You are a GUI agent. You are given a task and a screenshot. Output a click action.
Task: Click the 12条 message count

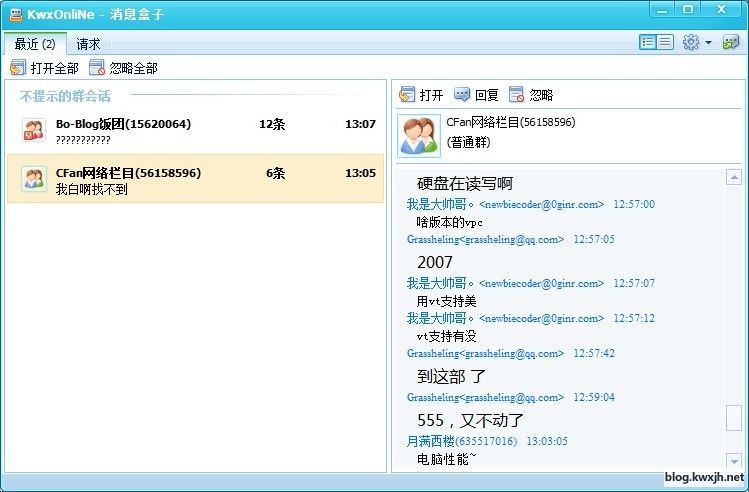click(x=272, y=124)
